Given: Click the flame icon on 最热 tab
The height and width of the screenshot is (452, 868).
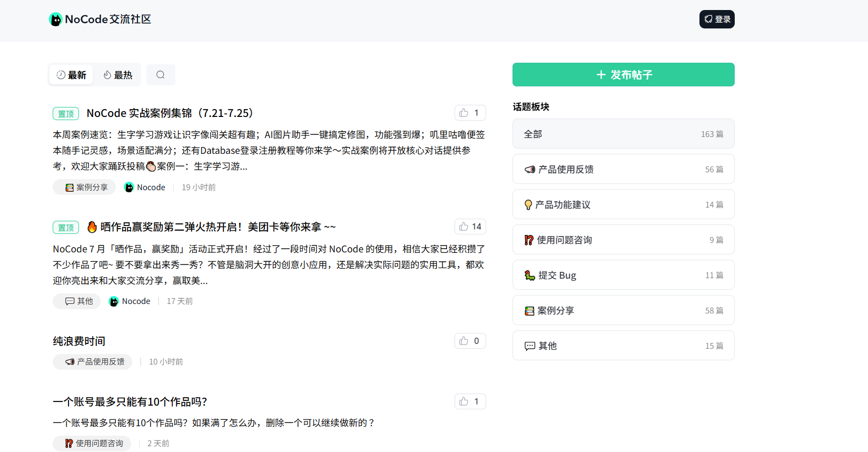Looking at the screenshot, I should [x=107, y=75].
